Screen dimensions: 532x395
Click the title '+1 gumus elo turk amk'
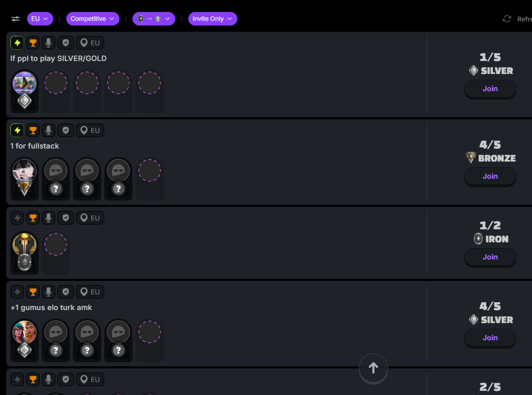[51, 307]
